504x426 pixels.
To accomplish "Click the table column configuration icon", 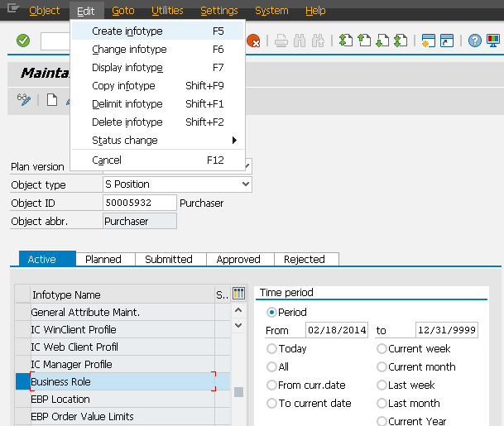I will click(x=238, y=294).
